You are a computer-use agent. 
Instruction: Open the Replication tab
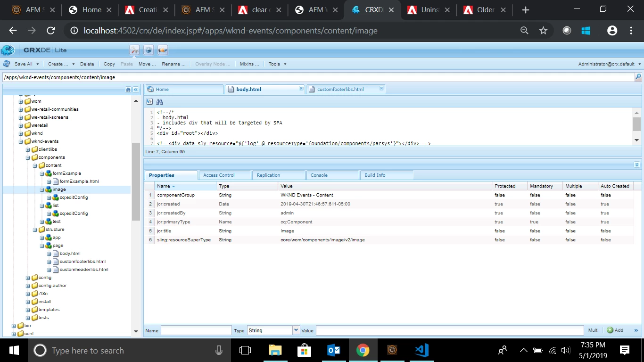(x=279, y=175)
